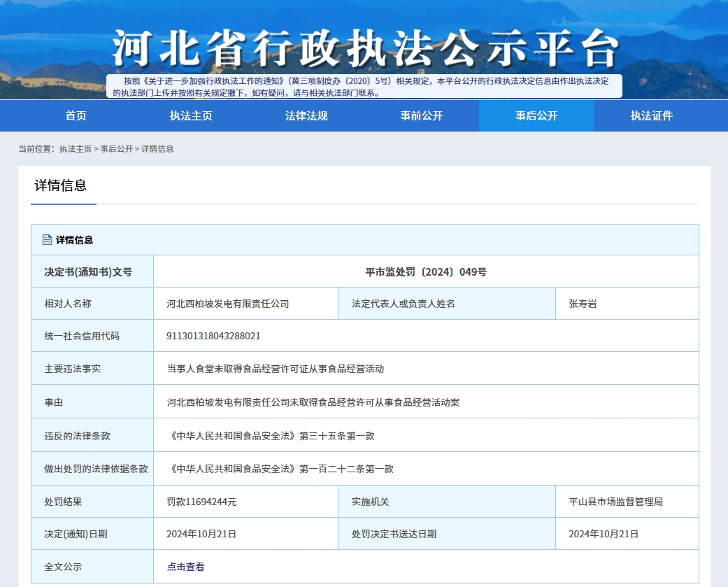Click the 统一社会信用代码 label
This screenshot has width=728, height=587.
click(82, 336)
